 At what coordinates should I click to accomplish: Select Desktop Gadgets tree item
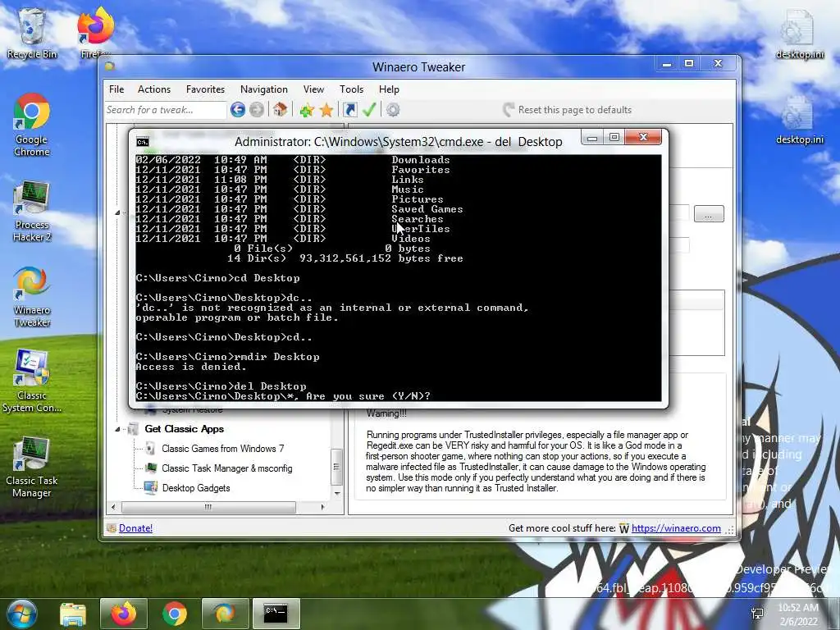[x=196, y=488]
